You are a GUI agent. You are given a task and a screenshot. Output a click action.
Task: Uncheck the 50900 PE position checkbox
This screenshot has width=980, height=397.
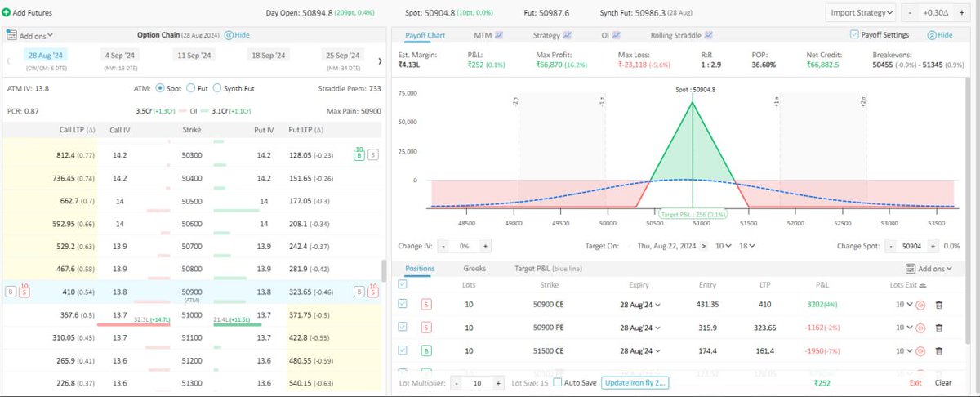tap(401, 328)
